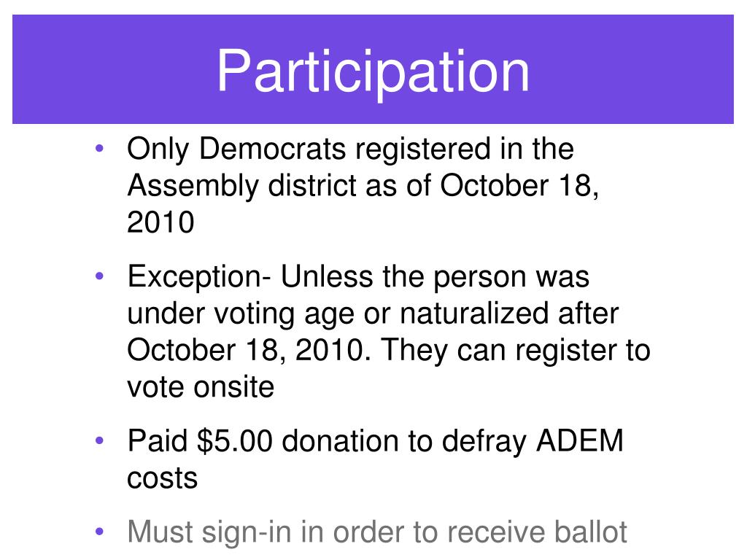Click the bullet beside Paid $5.00 donation

(99, 440)
